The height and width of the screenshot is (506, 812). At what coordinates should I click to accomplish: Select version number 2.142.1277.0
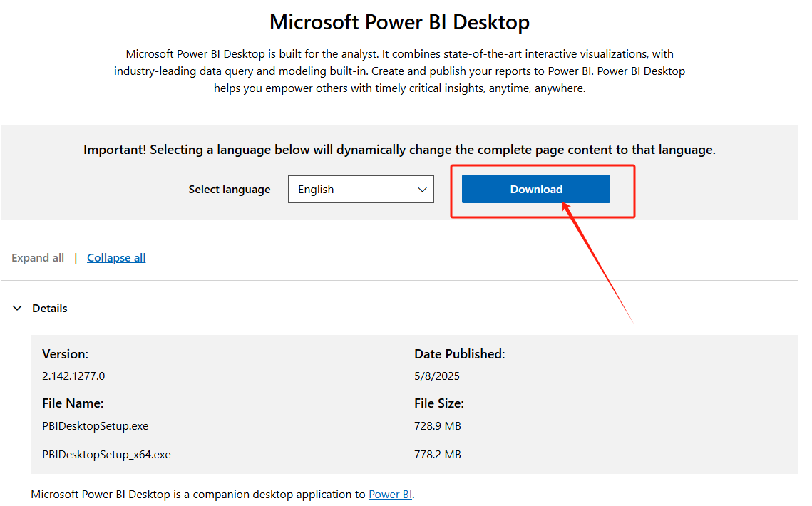73,376
